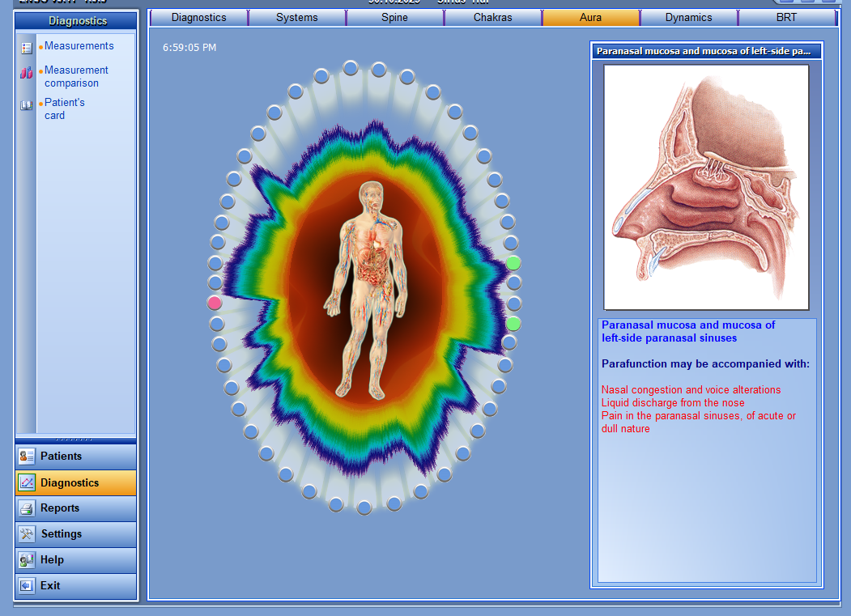Click the Diagnostics sidebar header
This screenshot has width=851, height=616.
(76, 20)
